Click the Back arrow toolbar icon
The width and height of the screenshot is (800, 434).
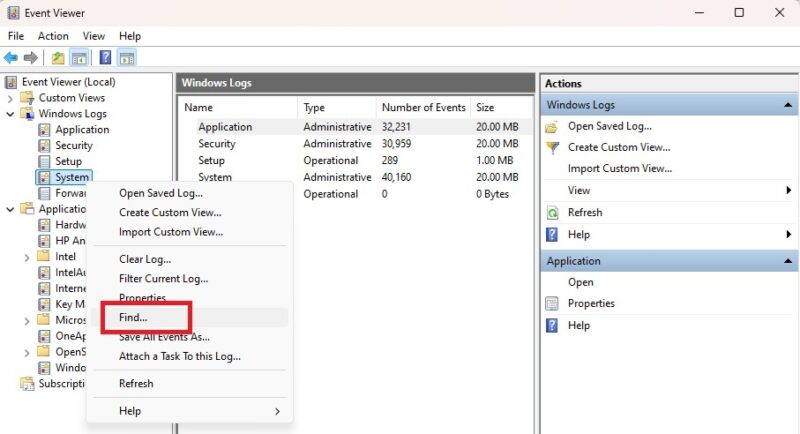[x=11, y=58]
